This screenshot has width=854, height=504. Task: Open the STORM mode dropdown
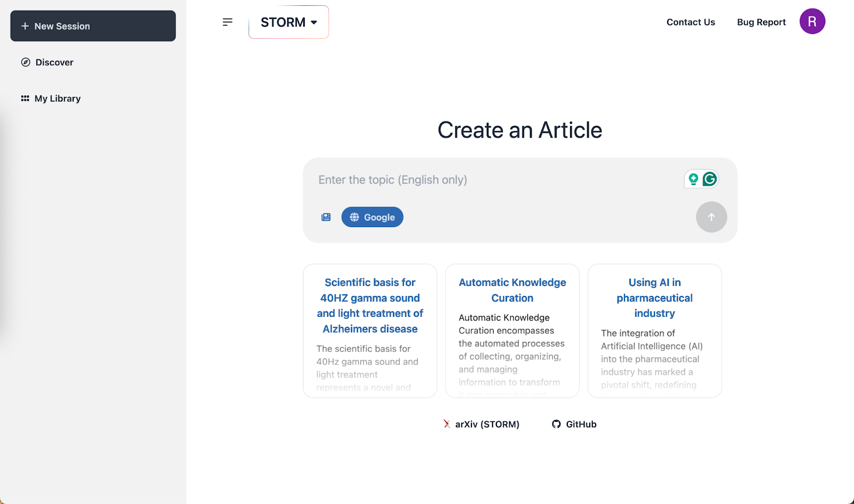pyautogui.click(x=289, y=22)
